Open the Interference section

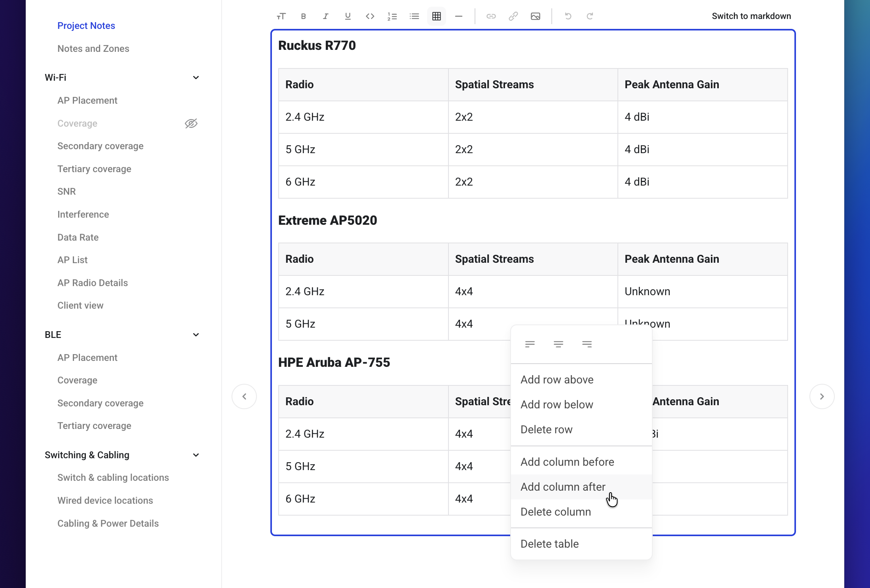click(x=83, y=214)
